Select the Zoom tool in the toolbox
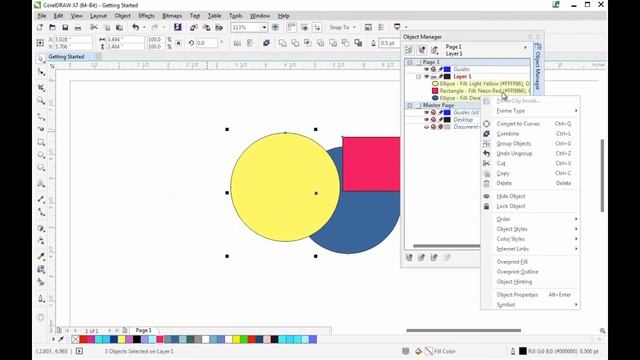 [41, 101]
